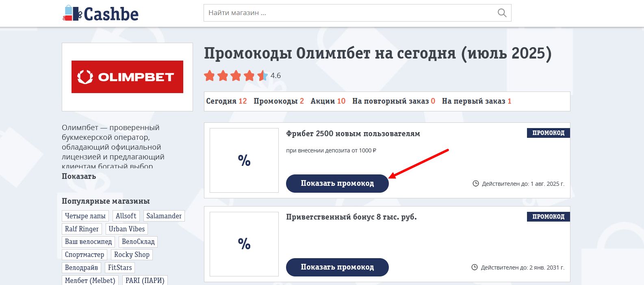Open the 'PARI (ПАРИ)' store tag

pyautogui.click(x=145, y=280)
